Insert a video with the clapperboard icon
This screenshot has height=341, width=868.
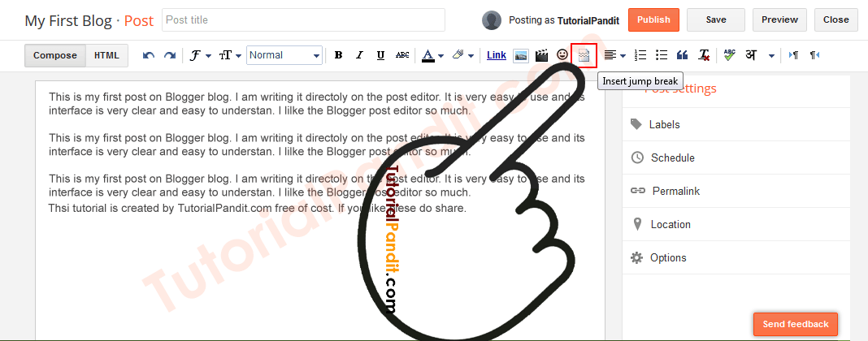(x=541, y=55)
